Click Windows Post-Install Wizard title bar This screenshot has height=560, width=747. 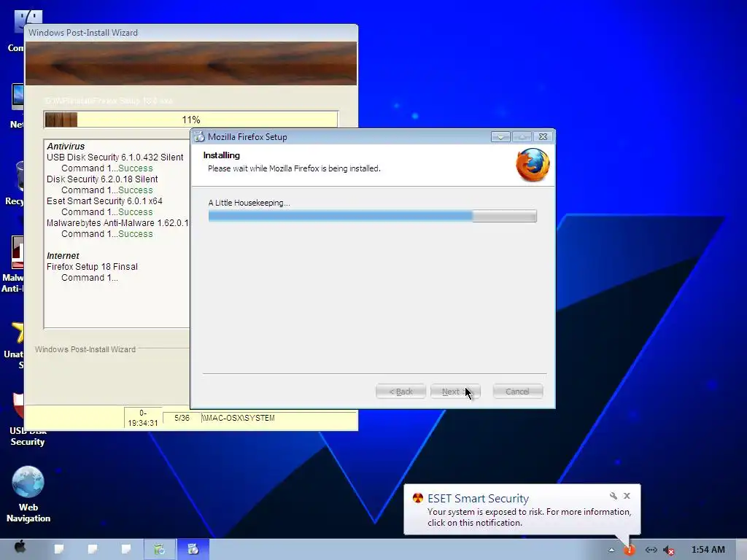click(x=190, y=32)
